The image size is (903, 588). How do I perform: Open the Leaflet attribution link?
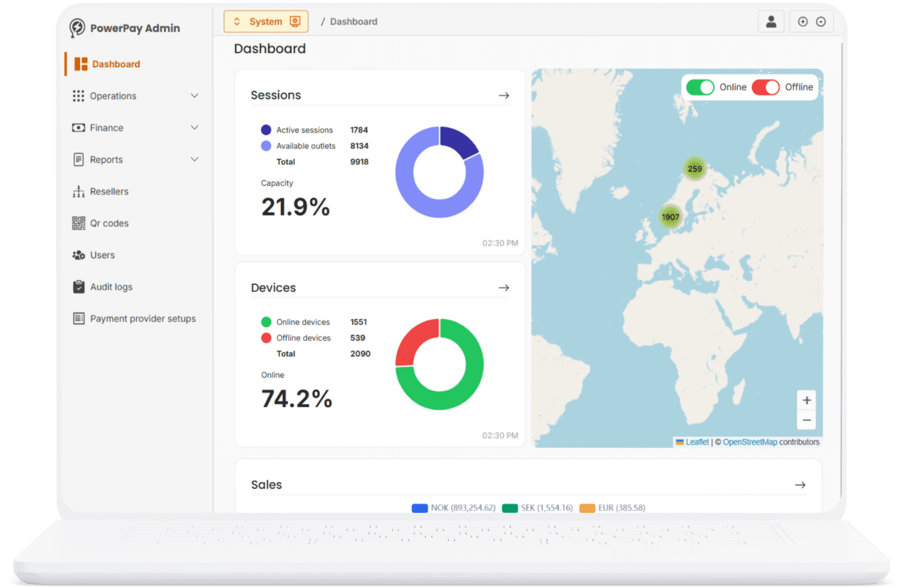697,442
